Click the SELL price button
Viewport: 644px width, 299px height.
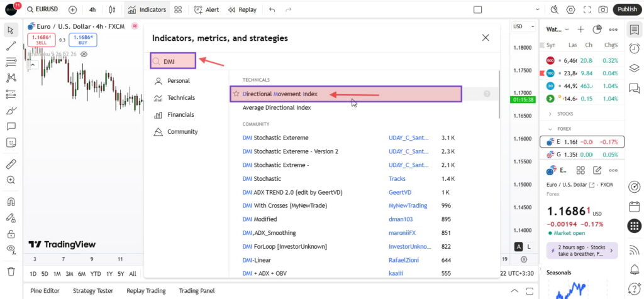tap(42, 40)
